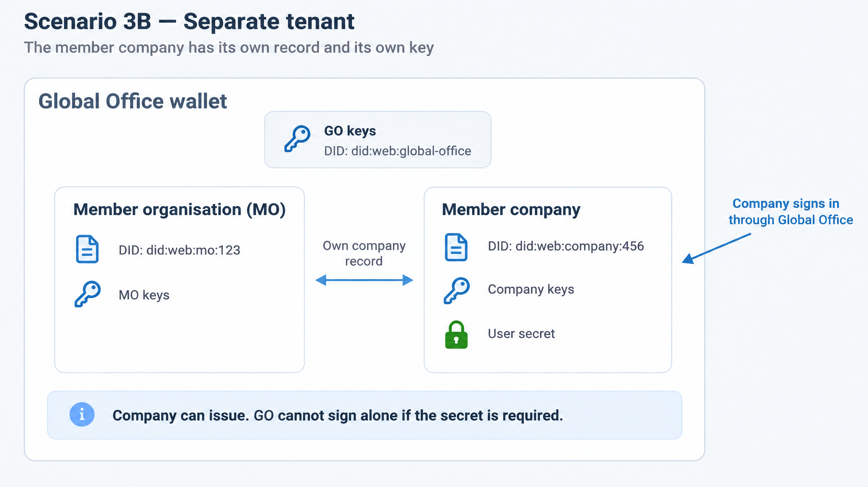This screenshot has width=868, height=487.
Task: Click 'DID: did:web:company:456' text
Action: tap(566, 246)
